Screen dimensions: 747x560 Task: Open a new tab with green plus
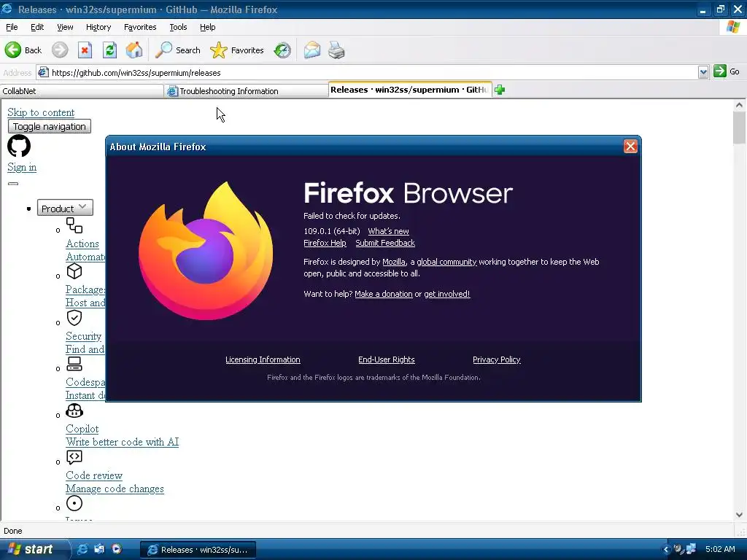click(x=499, y=90)
